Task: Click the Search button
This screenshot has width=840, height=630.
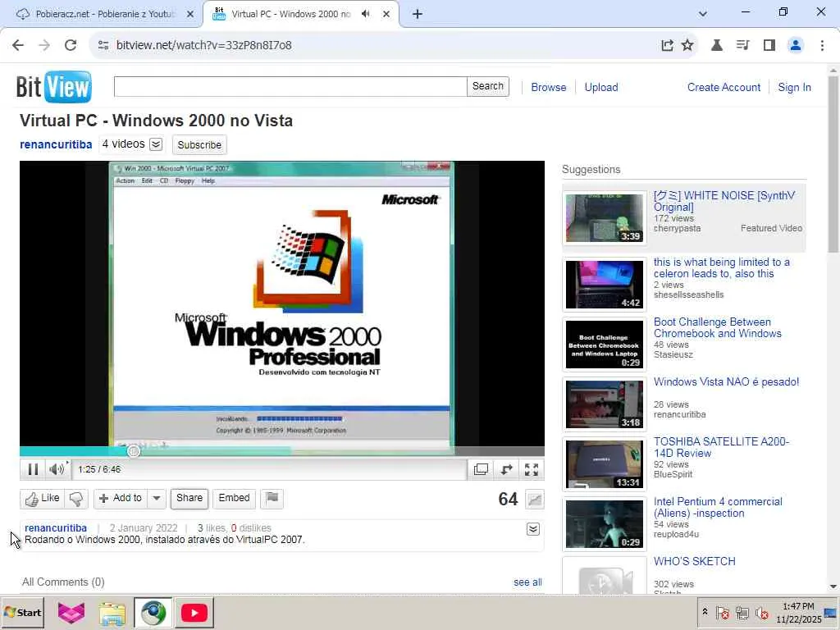Action: [x=487, y=86]
